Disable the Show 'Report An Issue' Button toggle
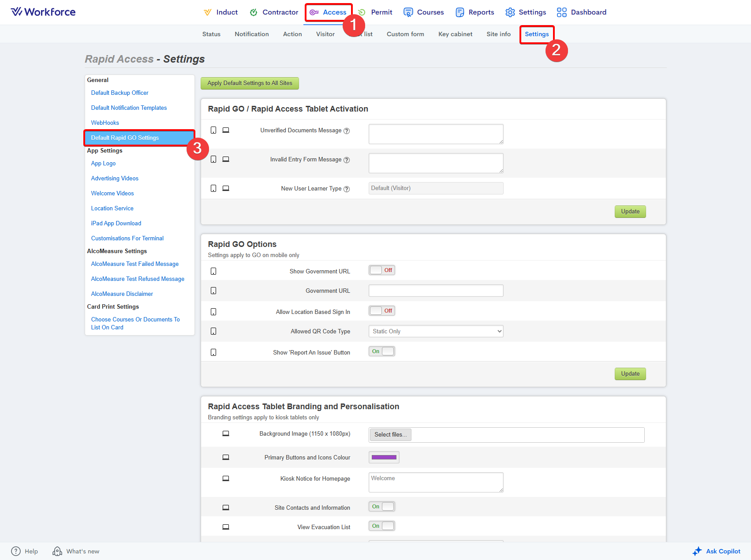 click(x=381, y=351)
